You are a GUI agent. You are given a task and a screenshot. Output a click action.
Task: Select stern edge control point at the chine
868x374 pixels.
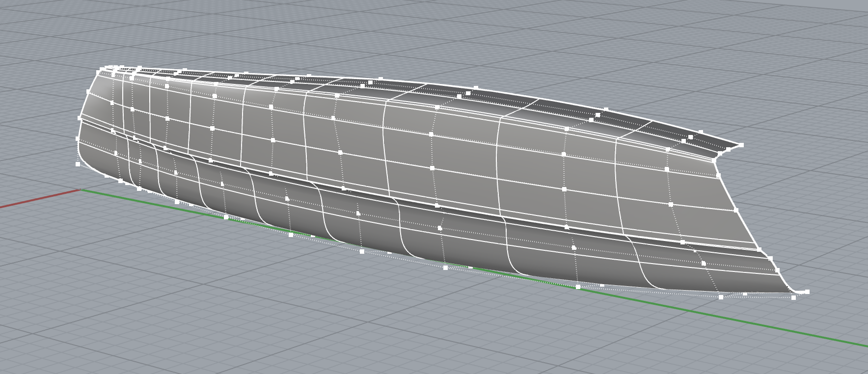[x=80, y=118]
